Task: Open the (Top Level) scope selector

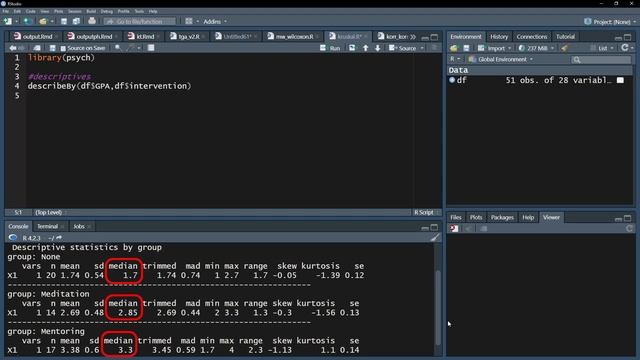Action: click(51, 212)
